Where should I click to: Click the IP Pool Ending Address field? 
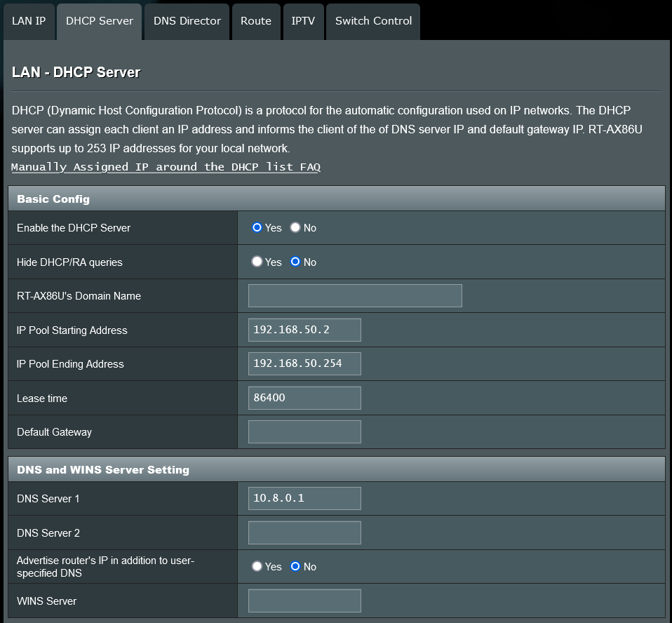304,364
